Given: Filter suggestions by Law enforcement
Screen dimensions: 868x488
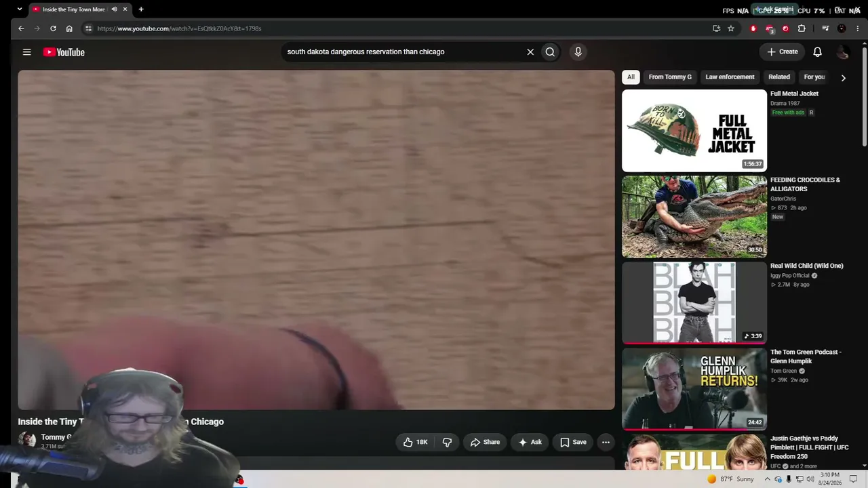Looking at the screenshot, I should (730, 77).
